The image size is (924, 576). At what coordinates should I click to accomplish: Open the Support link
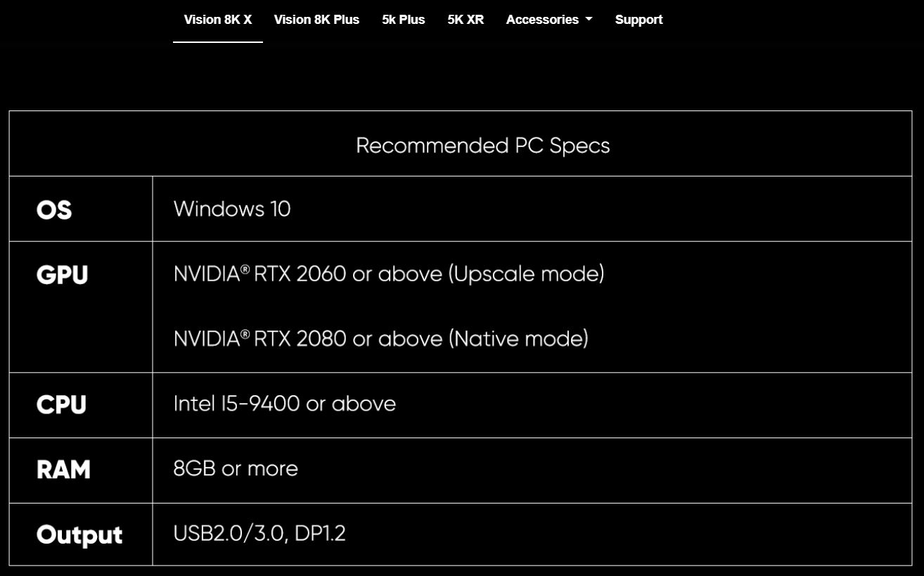pyautogui.click(x=639, y=20)
